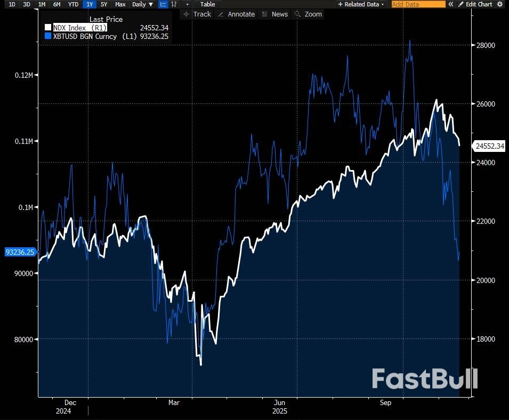Open chart settings gear icon
The height and width of the screenshot is (420, 509).
(499, 4)
